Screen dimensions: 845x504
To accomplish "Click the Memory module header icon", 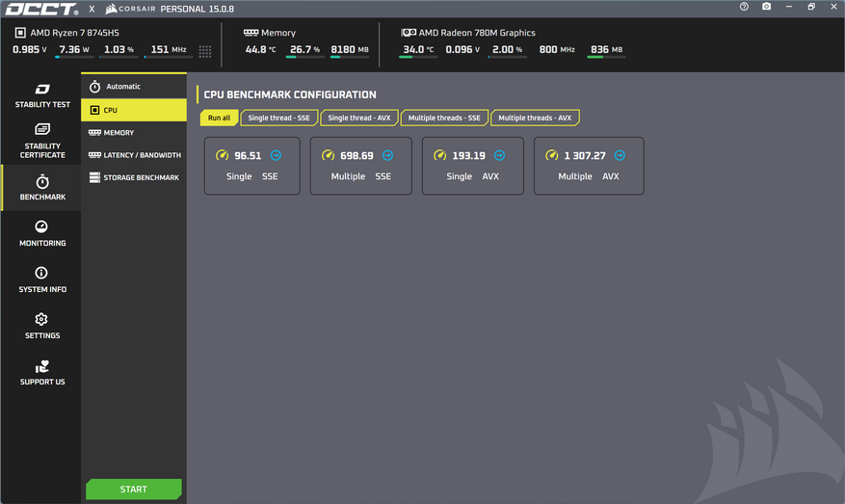I will [x=251, y=33].
